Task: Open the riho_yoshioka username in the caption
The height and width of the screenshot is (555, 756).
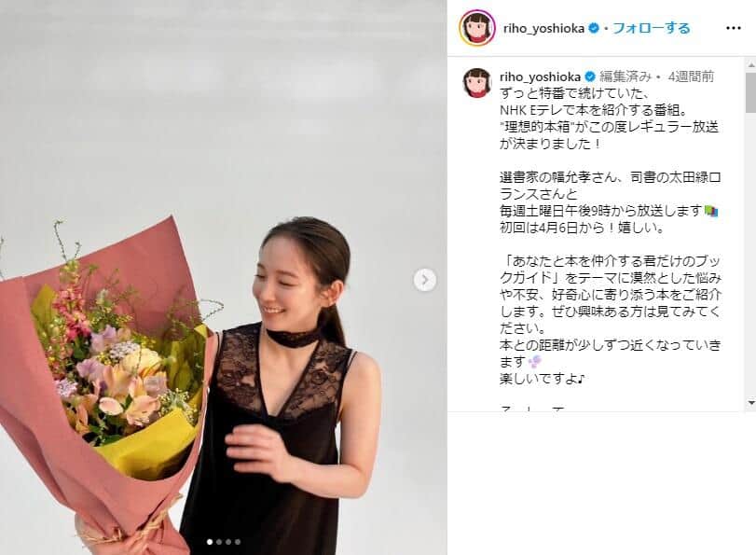Action: (x=540, y=76)
